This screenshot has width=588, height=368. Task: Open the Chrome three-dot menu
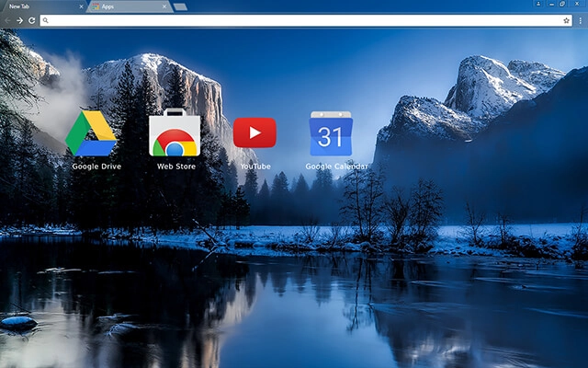click(580, 20)
